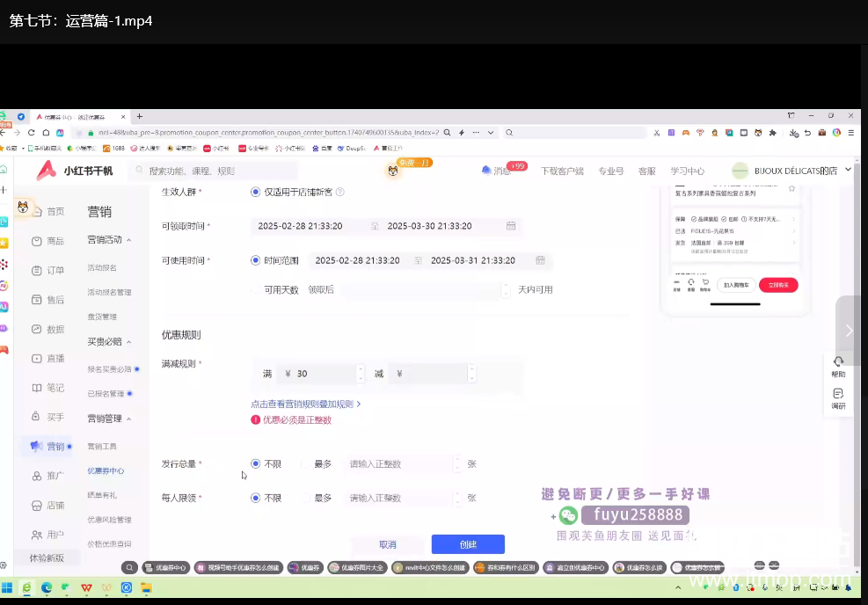The height and width of the screenshot is (605, 868).
Task: Open the calendar picker for 可使用时间
Action: [x=540, y=260]
